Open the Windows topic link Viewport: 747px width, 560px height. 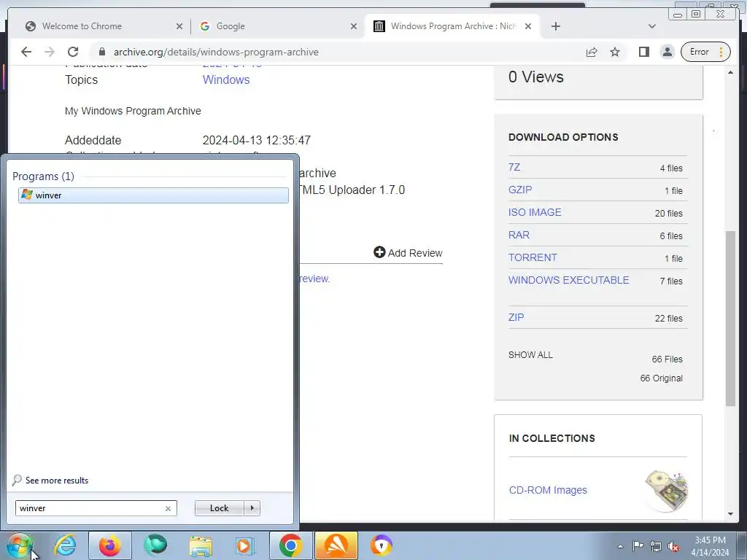pyautogui.click(x=226, y=79)
